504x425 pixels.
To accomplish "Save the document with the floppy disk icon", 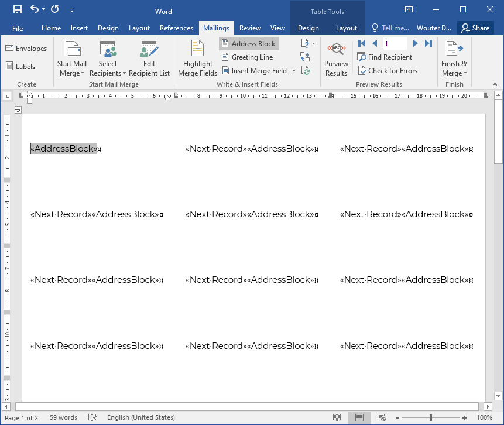I will coord(18,9).
